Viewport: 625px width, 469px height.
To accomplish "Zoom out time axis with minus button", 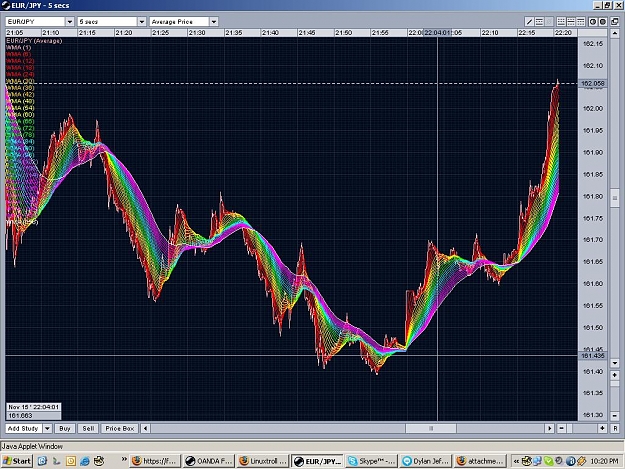I will pos(562,428).
